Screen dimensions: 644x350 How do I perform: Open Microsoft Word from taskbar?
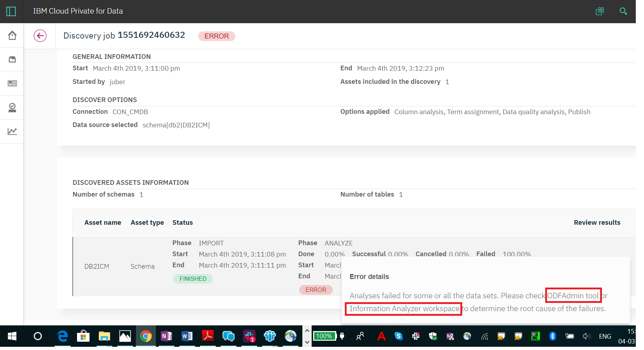187,336
